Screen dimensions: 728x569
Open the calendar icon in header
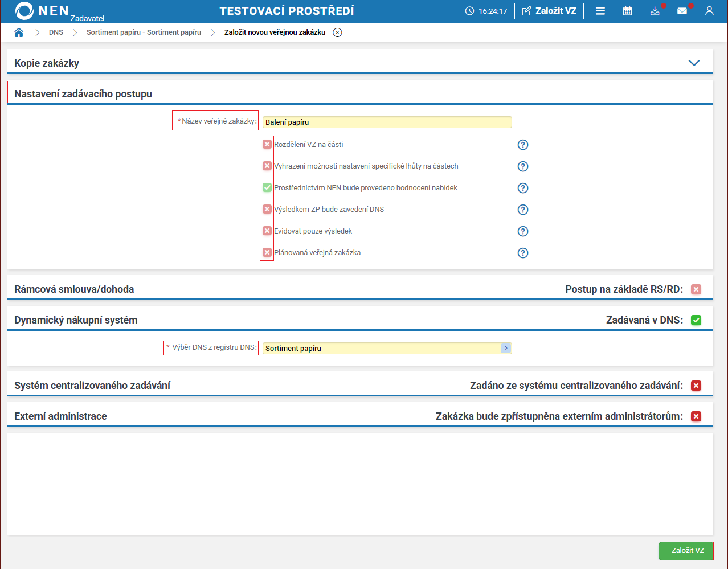point(627,11)
